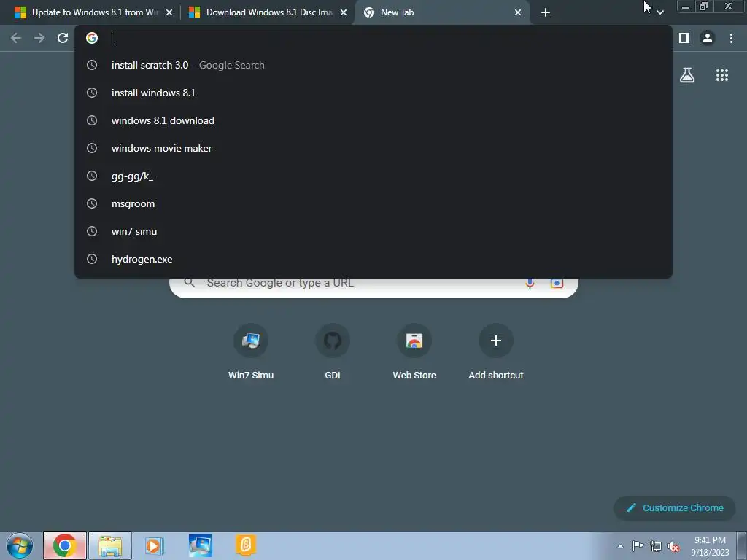Switch to Download Windows 8.1 Disc Image tab

pyautogui.click(x=268, y=12)
